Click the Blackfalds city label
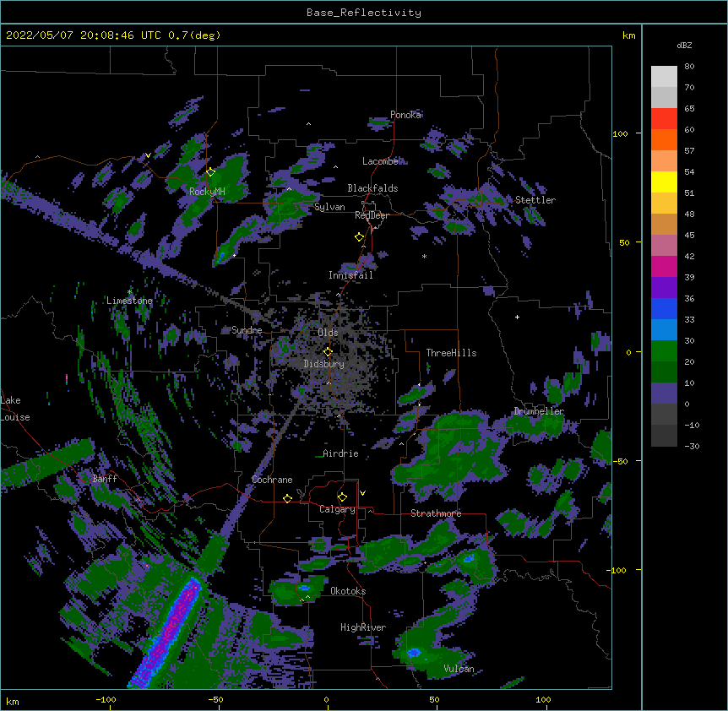Image resolution: width=728 pixels, height=711 pixels. coord(372,188)
